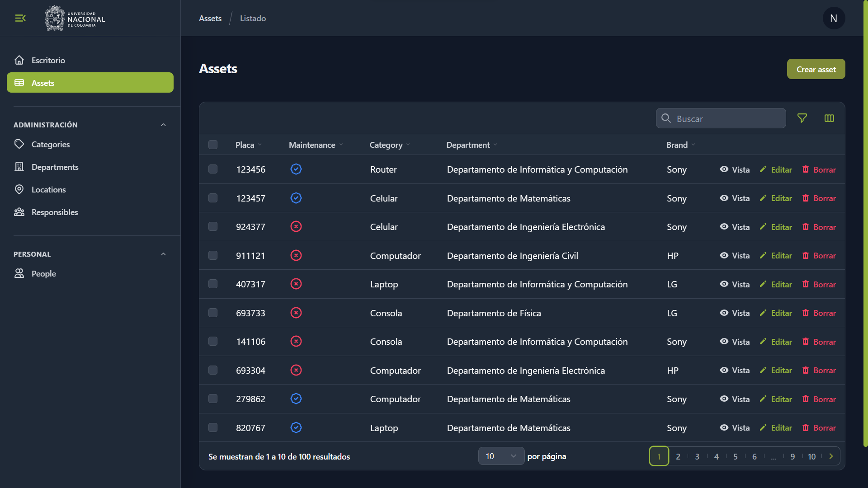Check the row checkbox for asset 820767
This screenshot has width=868, height=488.
(213, 427)
